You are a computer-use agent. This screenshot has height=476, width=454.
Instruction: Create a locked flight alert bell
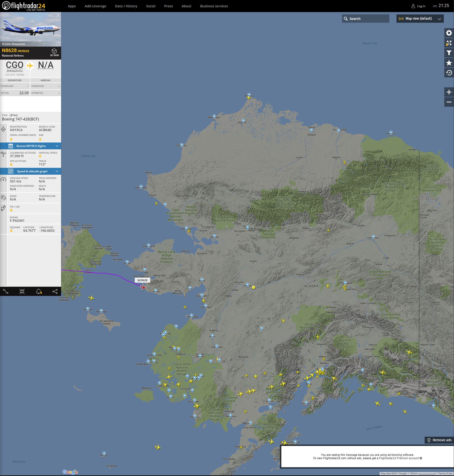click(x=39, y=291)
